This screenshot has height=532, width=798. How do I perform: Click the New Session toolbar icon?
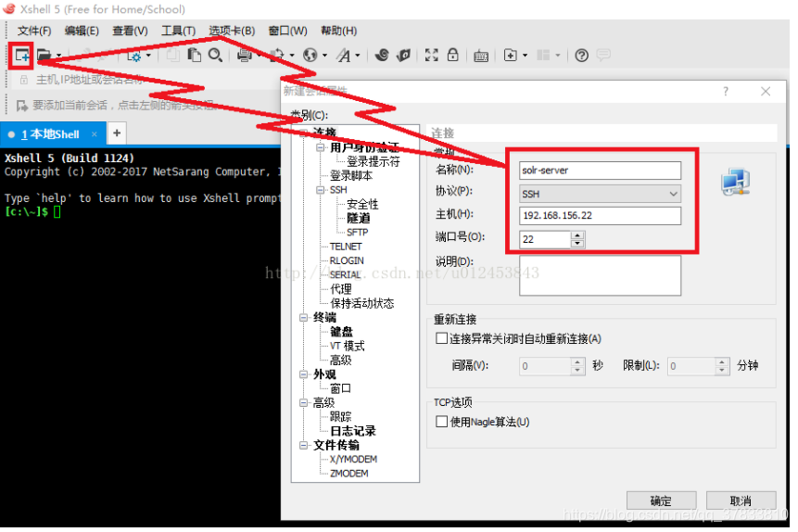22,55
